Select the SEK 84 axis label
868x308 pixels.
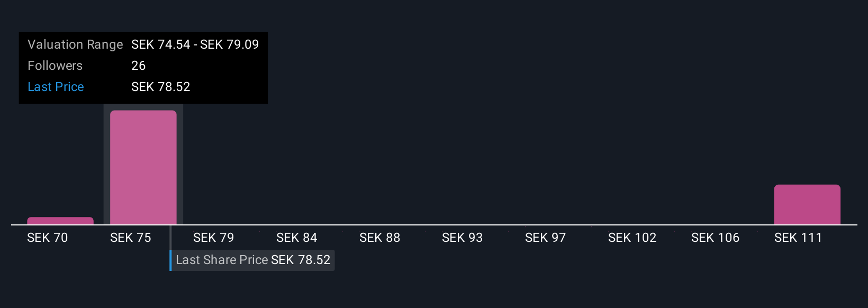(x=296, y=238)
